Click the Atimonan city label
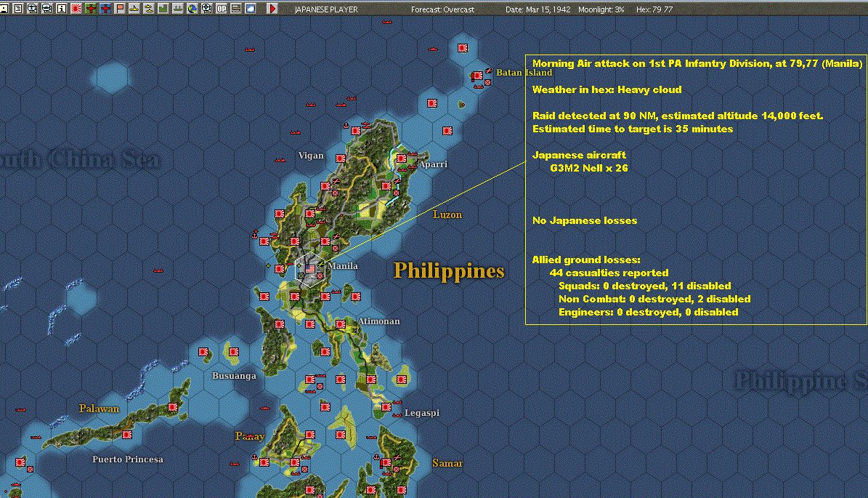This screenshot has height=498, width=868. (378, 321)
